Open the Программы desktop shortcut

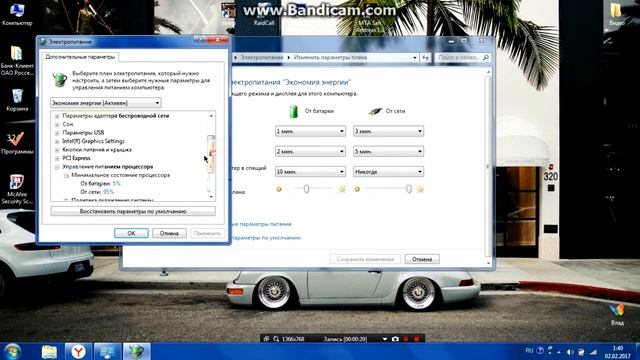click(x=17, y=143)
